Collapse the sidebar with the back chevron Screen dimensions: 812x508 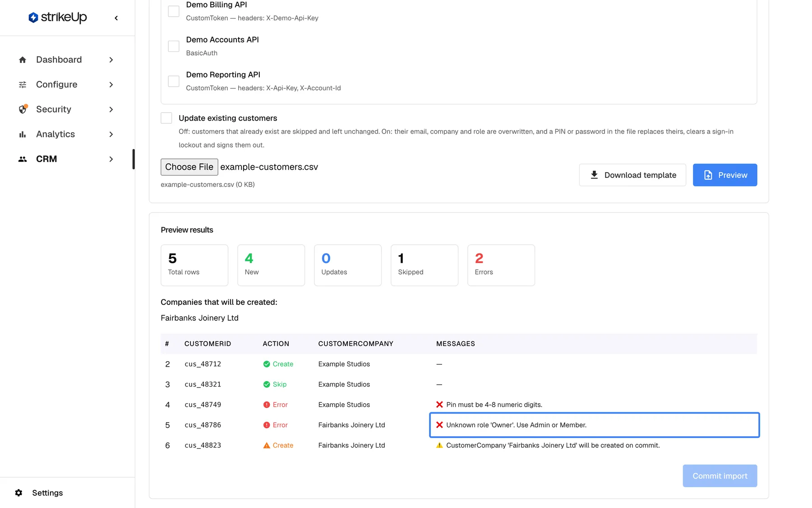116,18
